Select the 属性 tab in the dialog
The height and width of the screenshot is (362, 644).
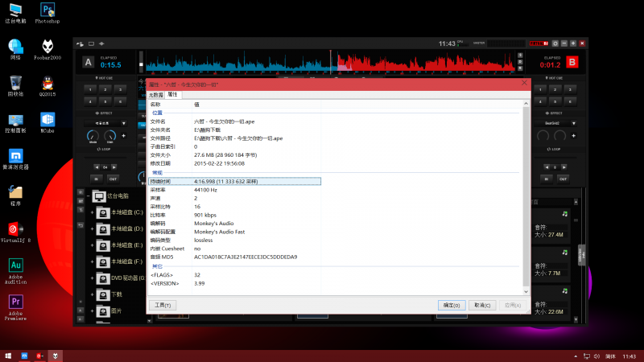(x=172, y=95)
